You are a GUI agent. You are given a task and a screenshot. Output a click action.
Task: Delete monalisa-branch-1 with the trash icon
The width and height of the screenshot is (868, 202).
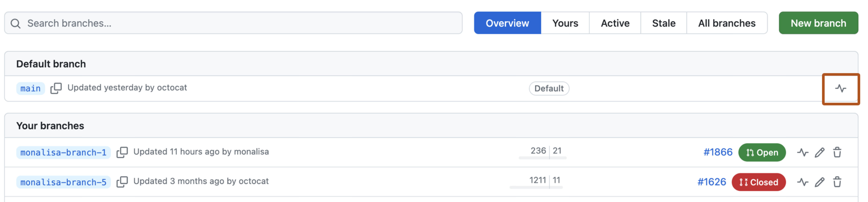pos(837,152)
